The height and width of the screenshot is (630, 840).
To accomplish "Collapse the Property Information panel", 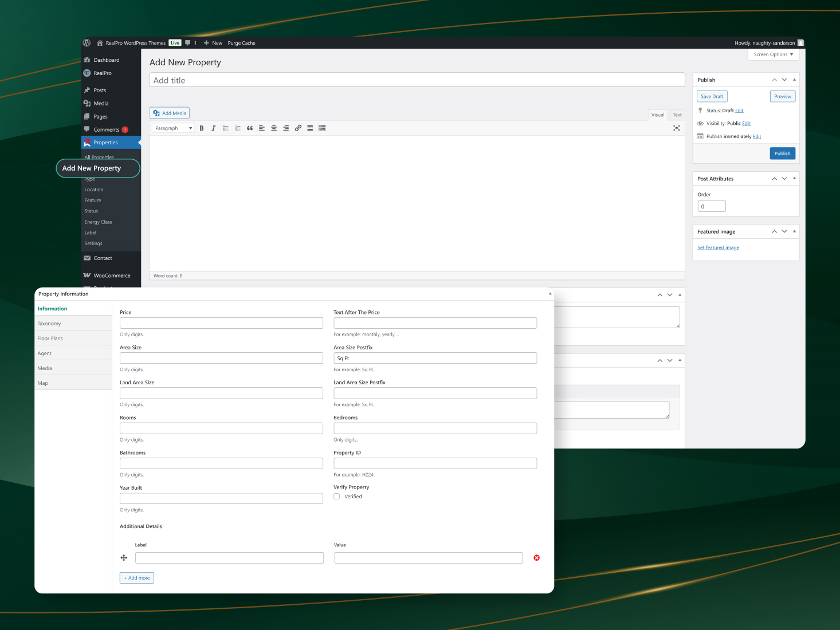I will [x=550, y=294].
